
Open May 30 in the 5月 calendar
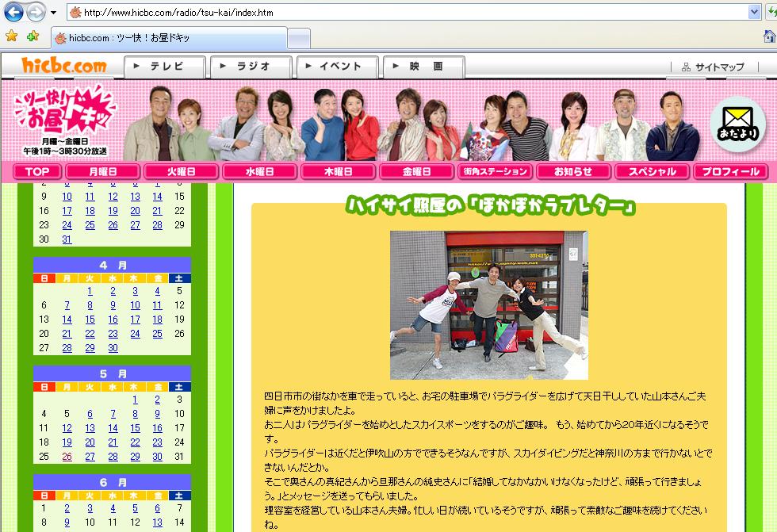pos(157,457)
